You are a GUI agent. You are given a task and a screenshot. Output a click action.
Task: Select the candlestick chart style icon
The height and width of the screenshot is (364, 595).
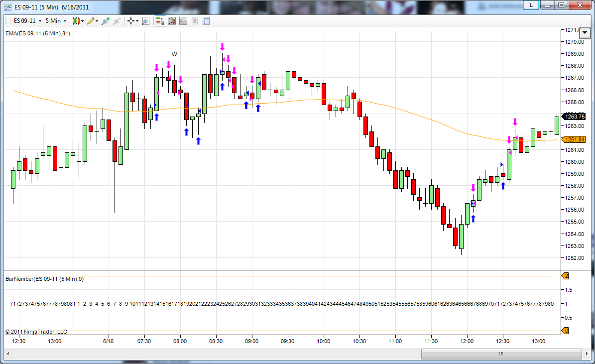(76, 21)
